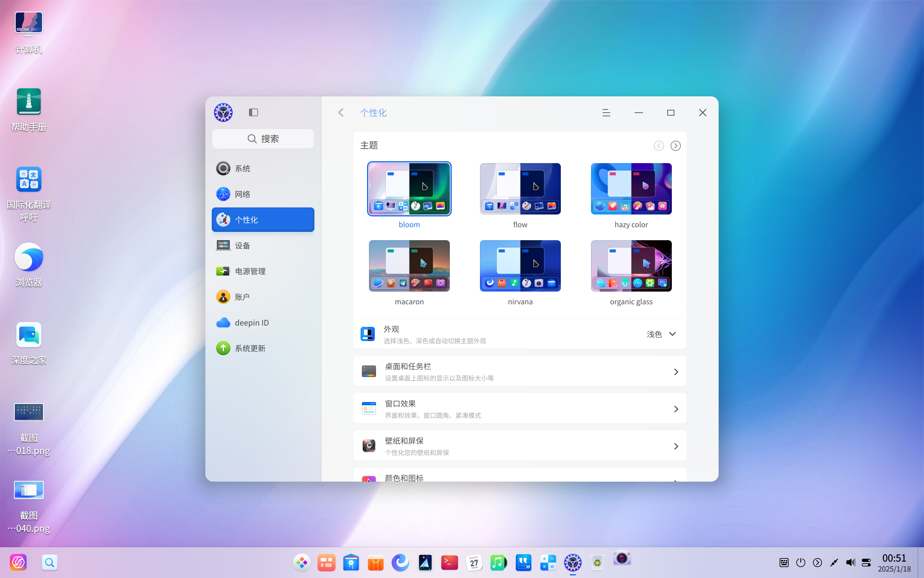924x578 pixels.
Task: Open the 网络 settings category
Action: (263, 194)
